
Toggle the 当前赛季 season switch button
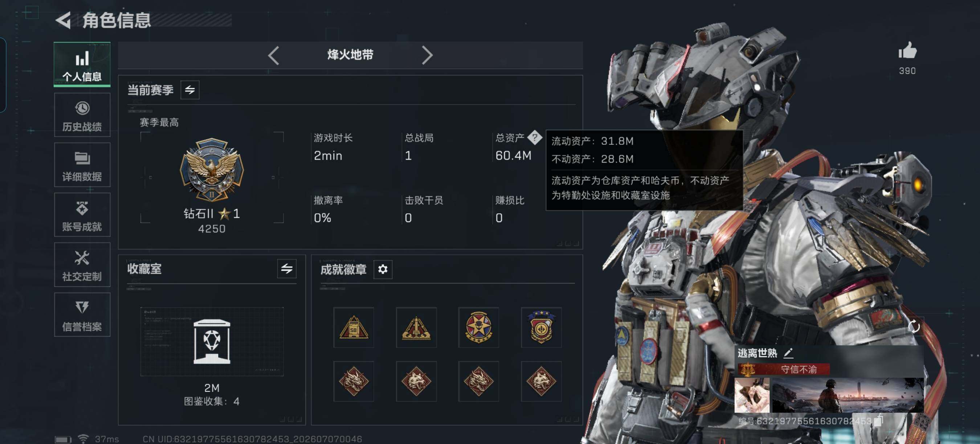(190, 90)
